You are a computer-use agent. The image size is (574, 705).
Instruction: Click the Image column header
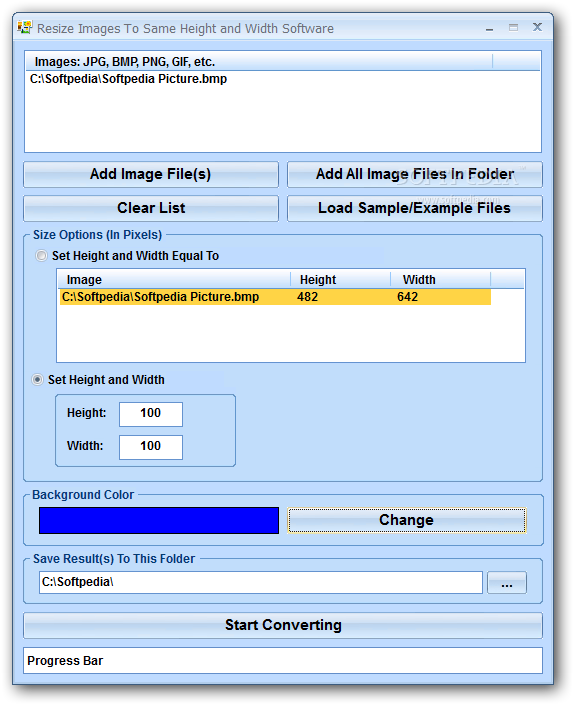click(x=174, y=280)
